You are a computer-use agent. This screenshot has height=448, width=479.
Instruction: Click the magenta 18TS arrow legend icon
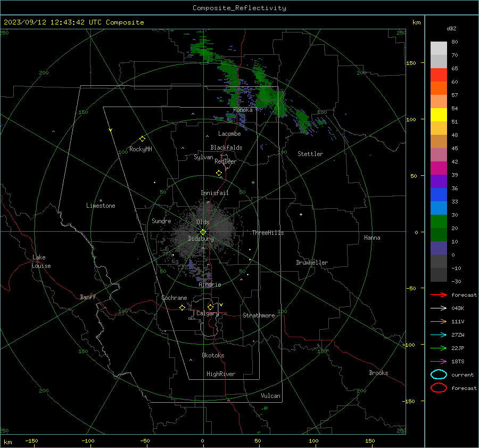439,361
